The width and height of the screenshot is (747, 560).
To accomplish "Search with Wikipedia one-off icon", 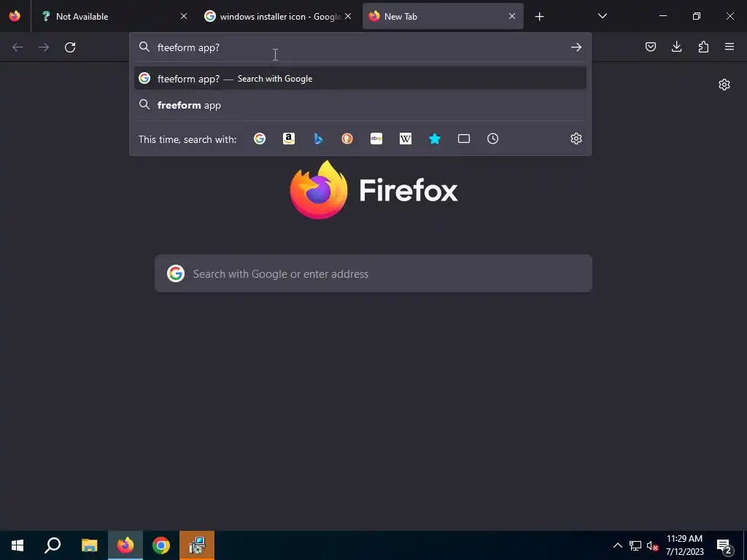I will point(406,139).
